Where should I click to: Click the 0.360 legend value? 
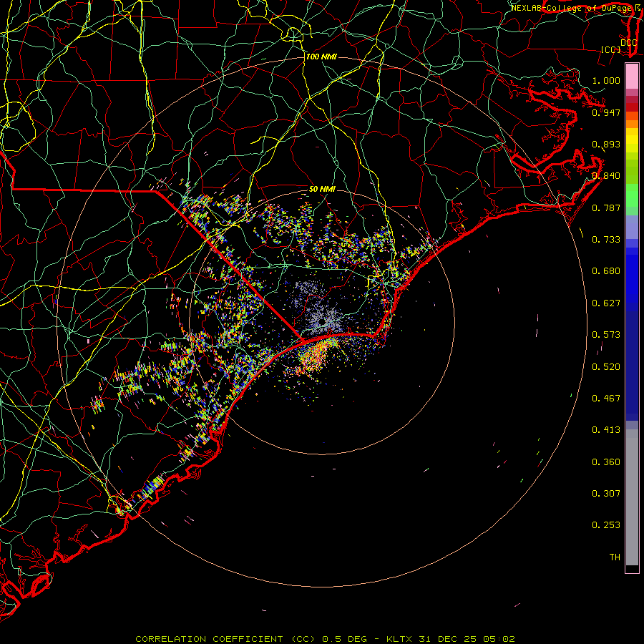606,462
